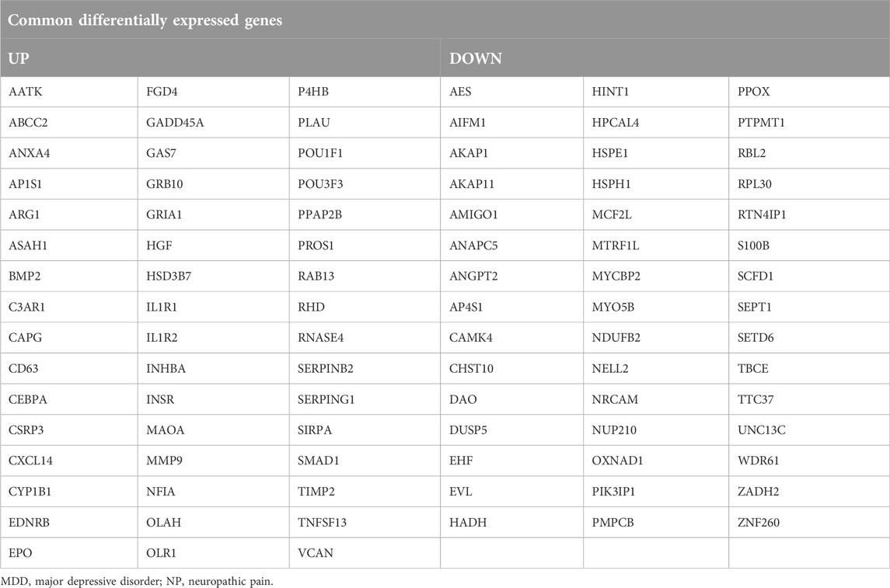The width and height of the screenshot is (890, 588).
Task: Click the SERPINB2 cell
Action: (x=365, y=368)
